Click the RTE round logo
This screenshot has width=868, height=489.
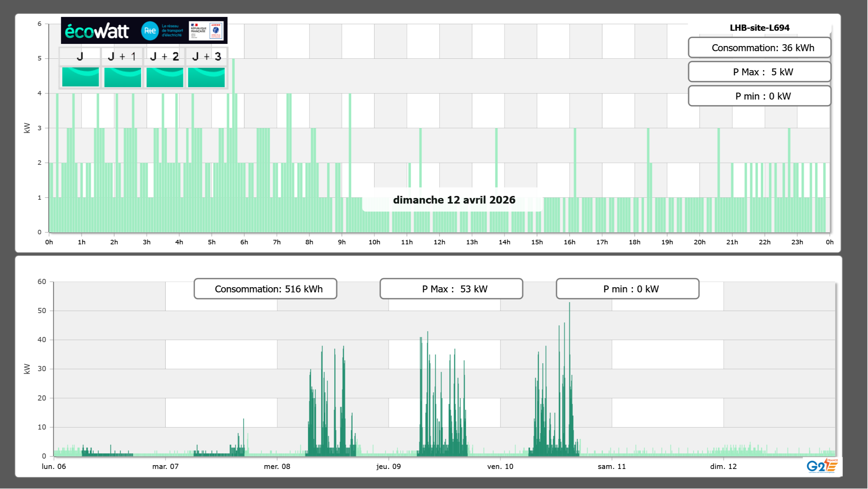pos(150,31)
